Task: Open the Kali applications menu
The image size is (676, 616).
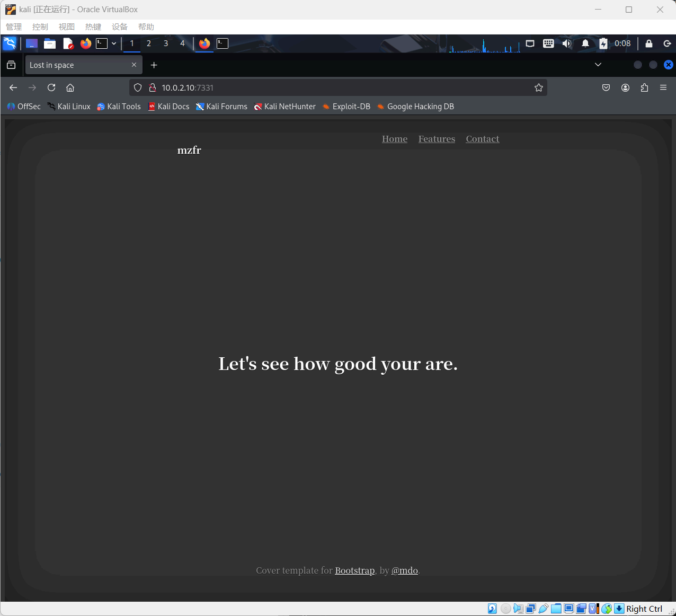Action: [x=10, y=43]
